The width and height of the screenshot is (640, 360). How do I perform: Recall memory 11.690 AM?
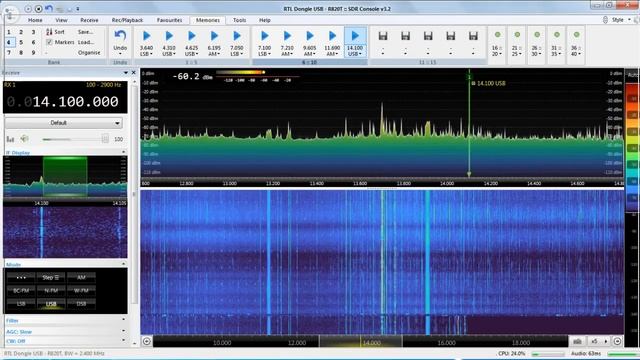[x=332, y=42]
